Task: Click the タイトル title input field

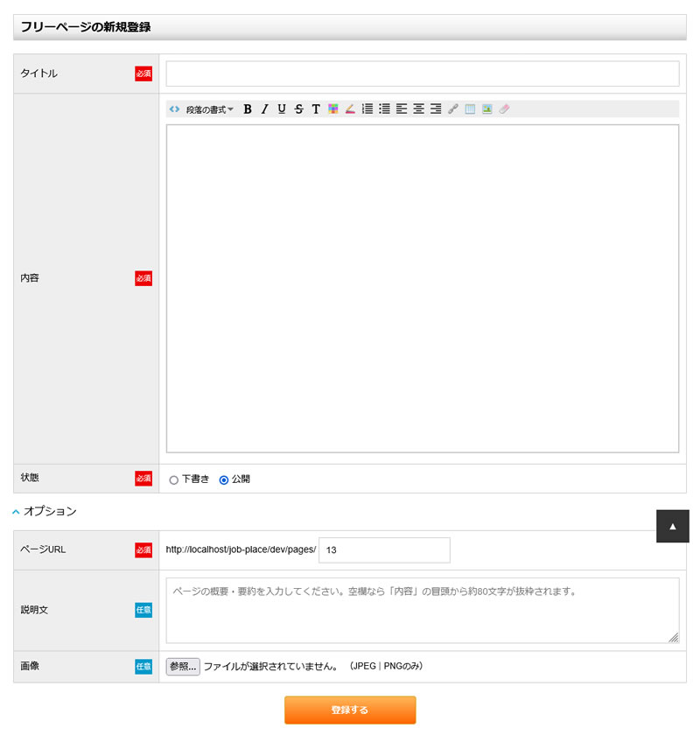Action: pos(423,74)
